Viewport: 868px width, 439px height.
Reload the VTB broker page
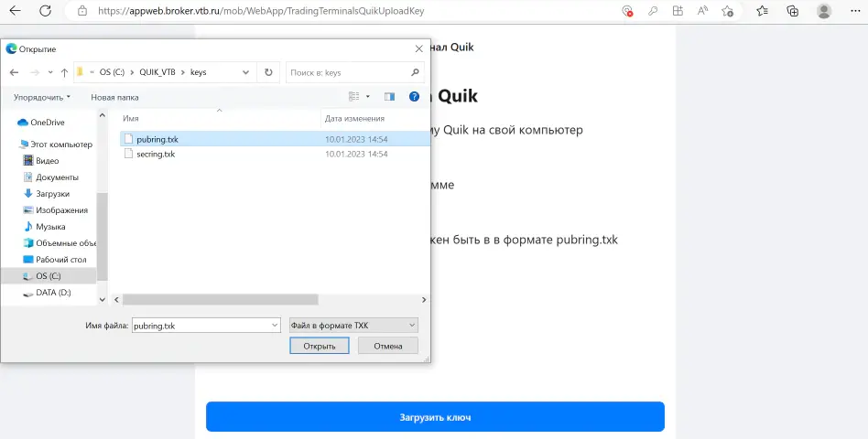click(x=46, y=10)
